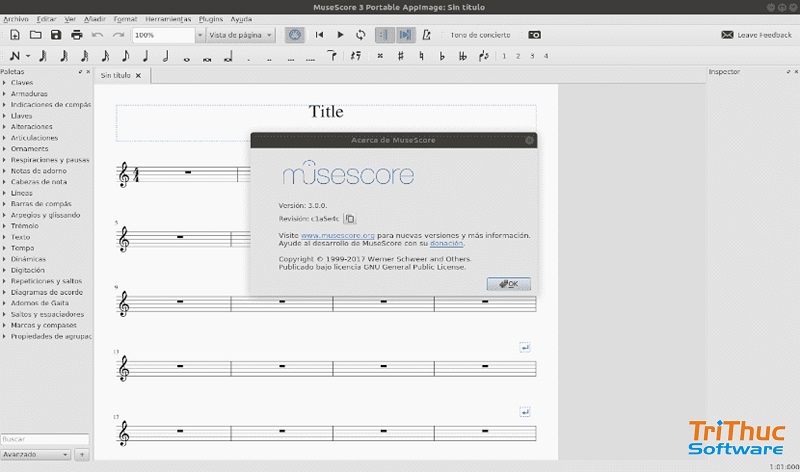Click the Buscar palette search field
Viewport: 800px width, 472px height.
pyautogui.click(x=45, y=439)
